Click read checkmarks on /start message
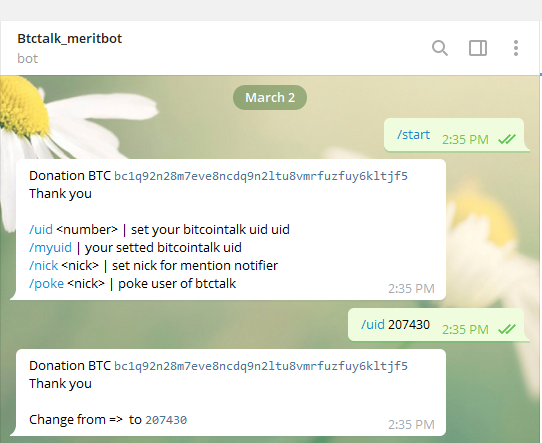Viewport: 542px width, 443px height. click(507, 139)
